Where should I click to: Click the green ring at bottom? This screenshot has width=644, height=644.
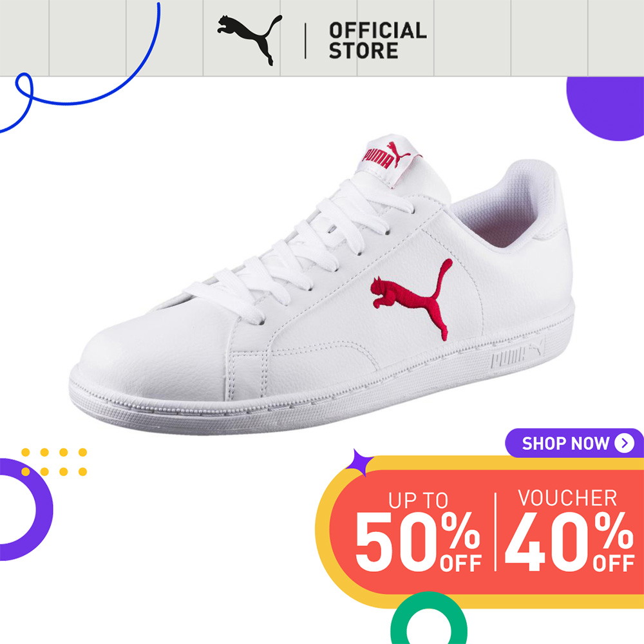[429, 618]
